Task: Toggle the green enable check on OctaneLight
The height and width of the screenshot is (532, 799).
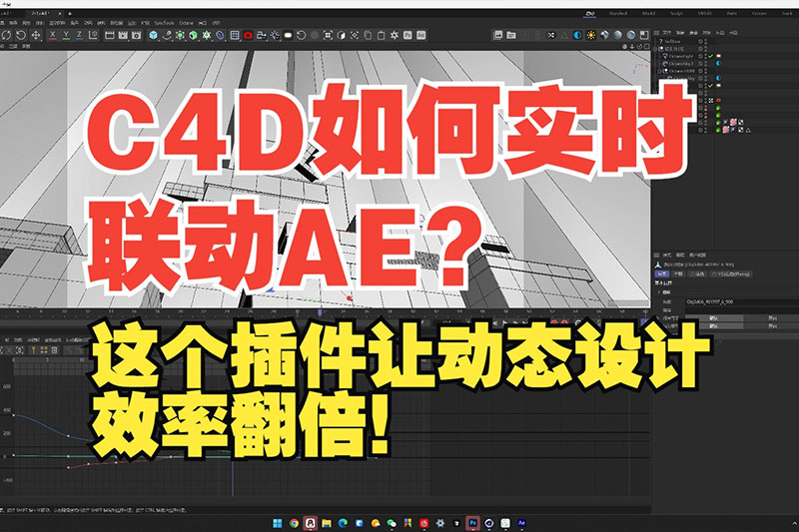Action: point(710,56)
